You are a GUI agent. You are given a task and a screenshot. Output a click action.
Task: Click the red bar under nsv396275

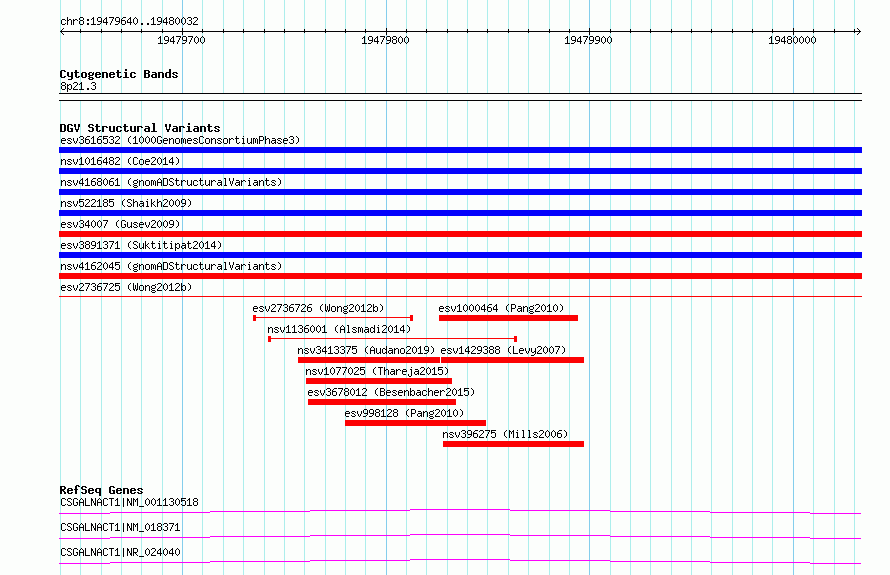click(514, 444)
